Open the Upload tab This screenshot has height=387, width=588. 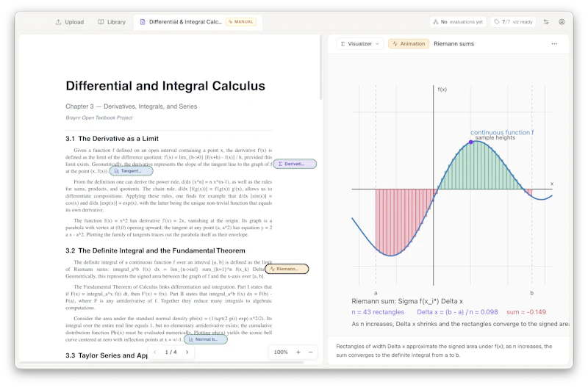(70, 22)
